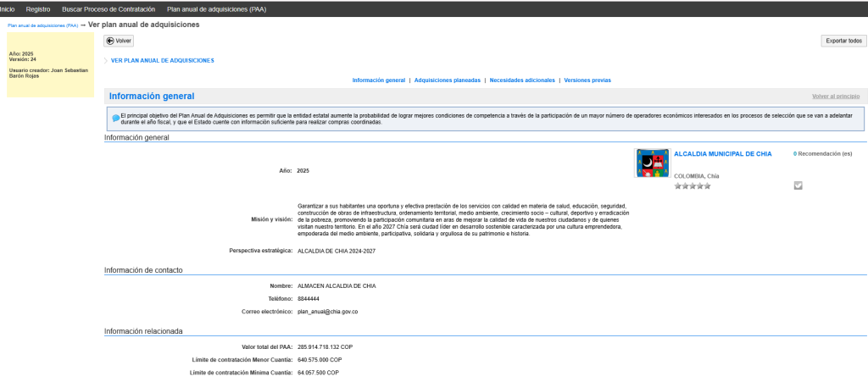Click the Exportar todos button
The height and width of the screenshot is (382, 868).
(843, 41)
